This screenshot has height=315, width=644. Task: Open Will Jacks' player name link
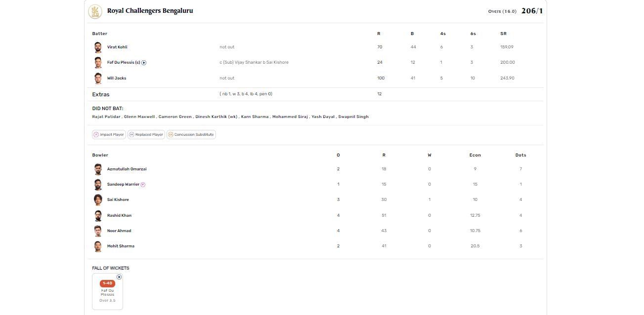coord(117,79)
